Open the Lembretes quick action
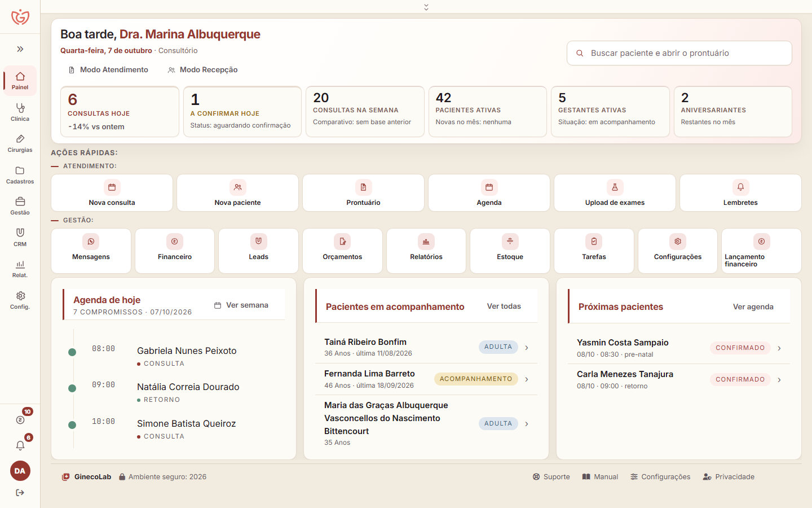Image resolution: width=812 pixels, height=508 pixels. pyautogui.click(x=740, y=193)
